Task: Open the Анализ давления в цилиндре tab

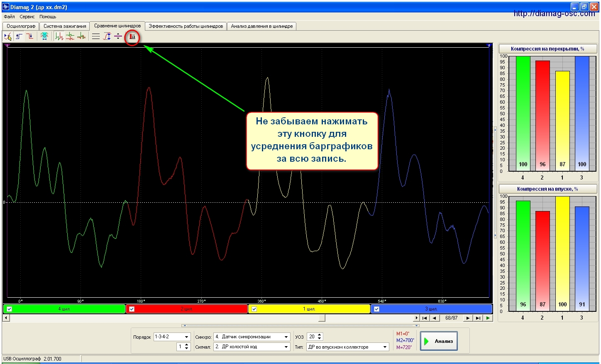Action: pyautogui.click(x=262, y=26)
